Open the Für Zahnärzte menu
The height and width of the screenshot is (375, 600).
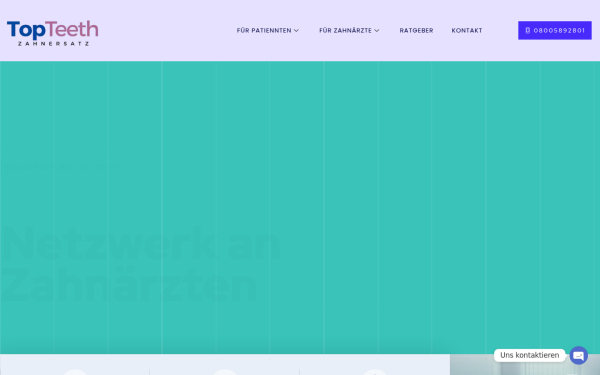[345, 31]
